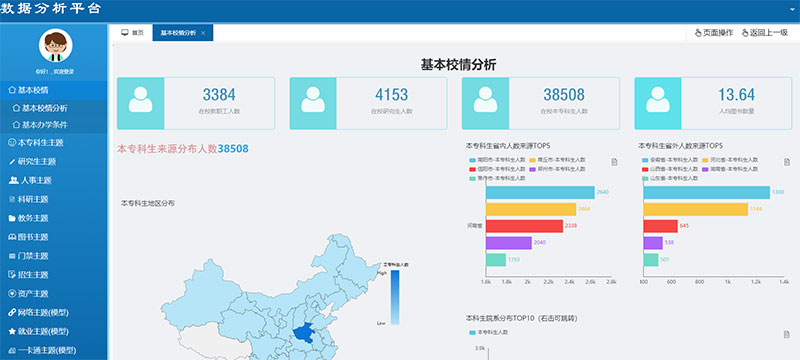Click the yellow 2464 bar
Image resolution: width=800 pixels, height=360 pixels.
pos(531,209)
